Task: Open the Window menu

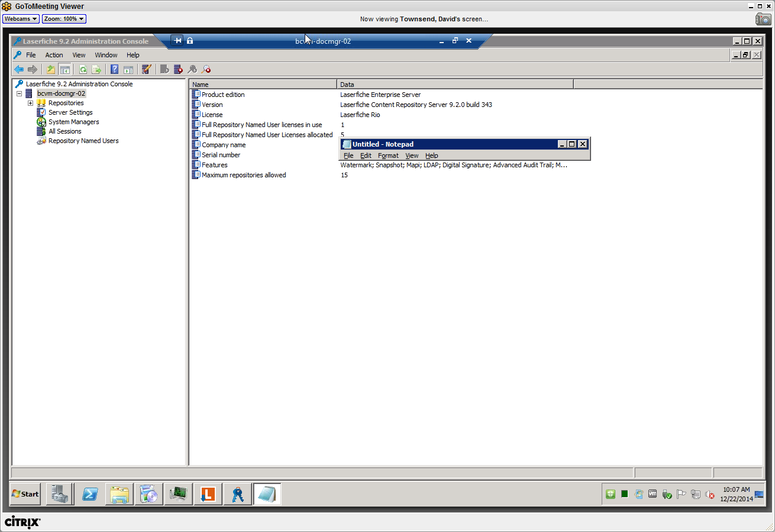Action: point(106,55)
